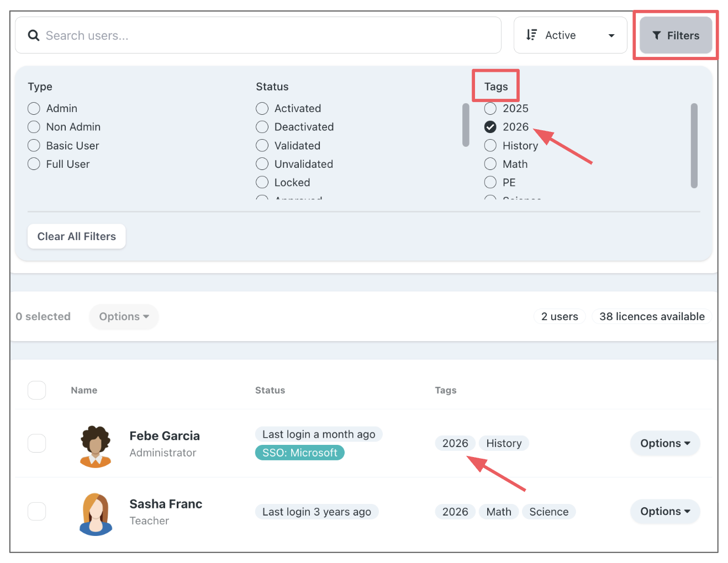
Task: Click the sort order icon beside Active
Action: 531,35
